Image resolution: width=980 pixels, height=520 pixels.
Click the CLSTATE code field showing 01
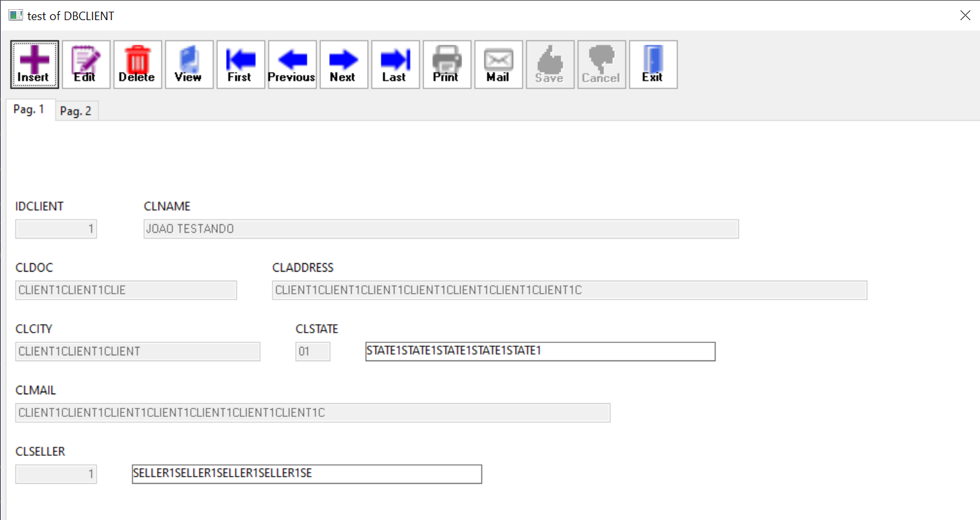(x=313, y=351)
